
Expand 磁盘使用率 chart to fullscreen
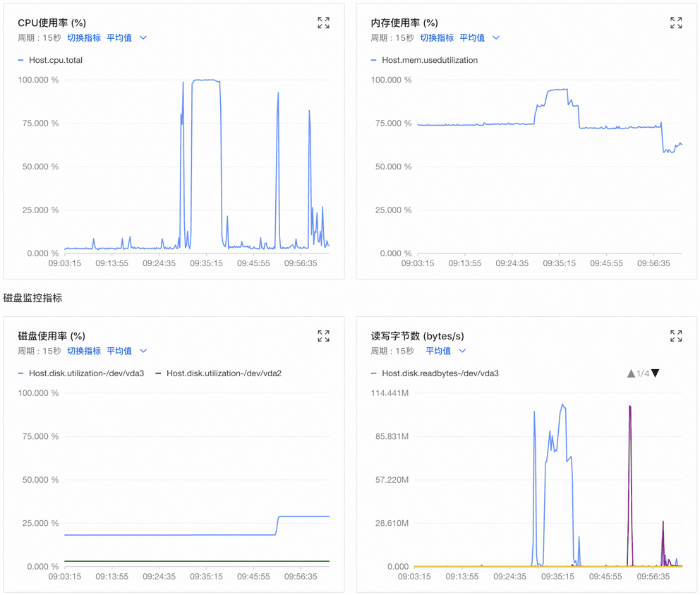pos(323,336)
